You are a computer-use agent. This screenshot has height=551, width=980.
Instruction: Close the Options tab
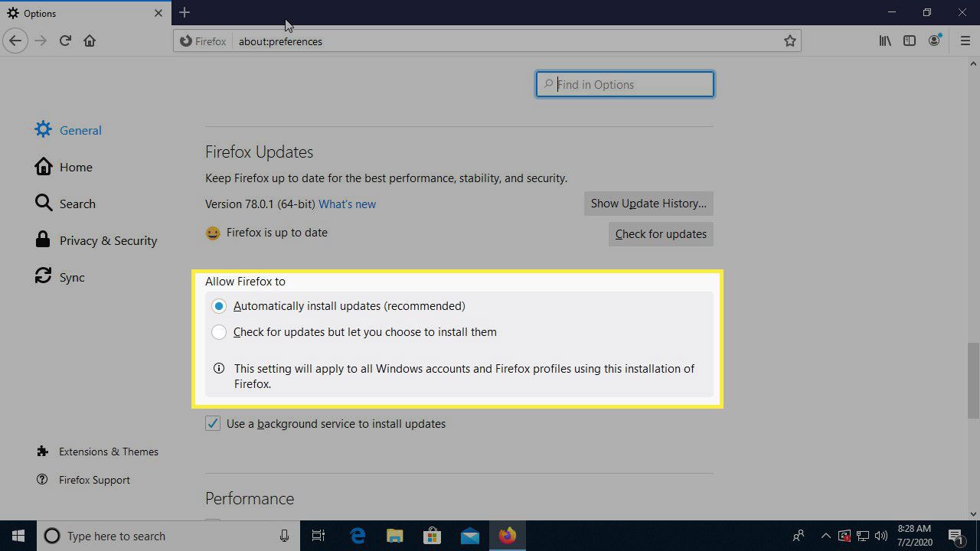tap(158, 13)
